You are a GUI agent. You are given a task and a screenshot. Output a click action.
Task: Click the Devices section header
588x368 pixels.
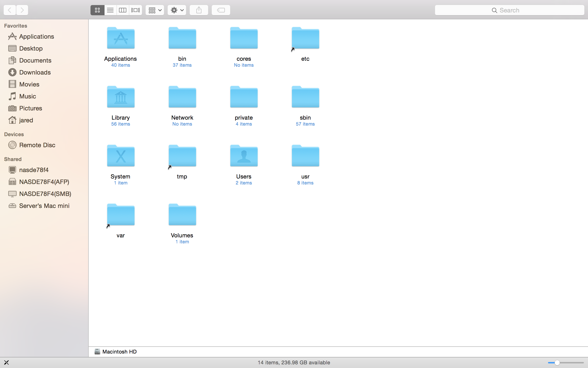pos(14,134)
